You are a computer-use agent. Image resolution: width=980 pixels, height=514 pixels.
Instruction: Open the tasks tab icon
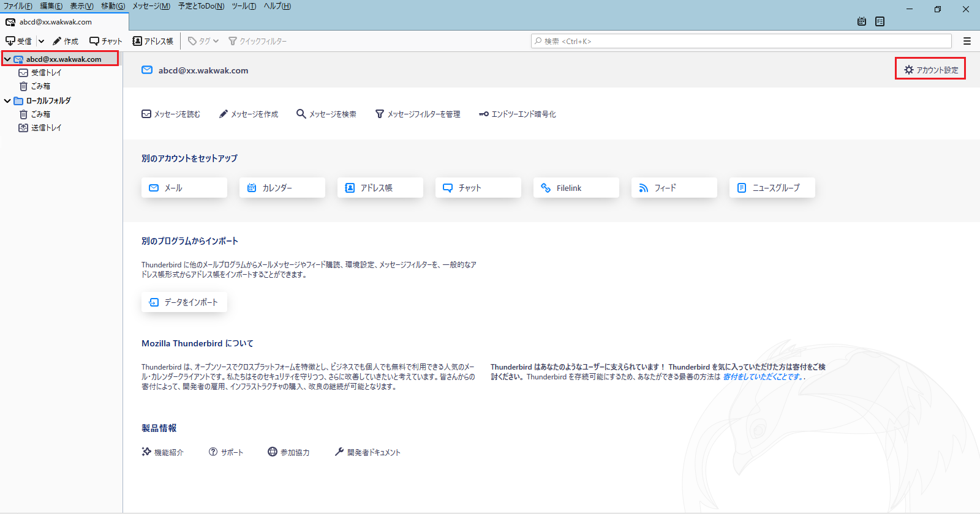pos(880,21)
